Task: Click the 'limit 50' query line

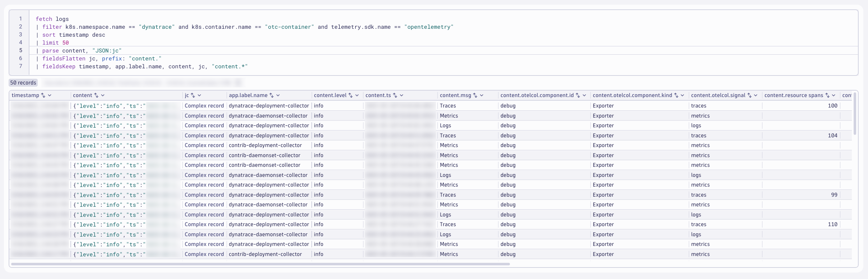Action: [52, 43]
